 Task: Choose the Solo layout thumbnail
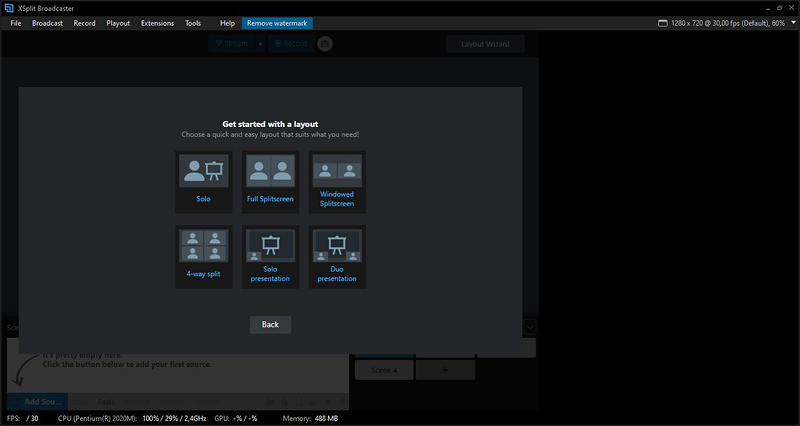tap(204, 182)
